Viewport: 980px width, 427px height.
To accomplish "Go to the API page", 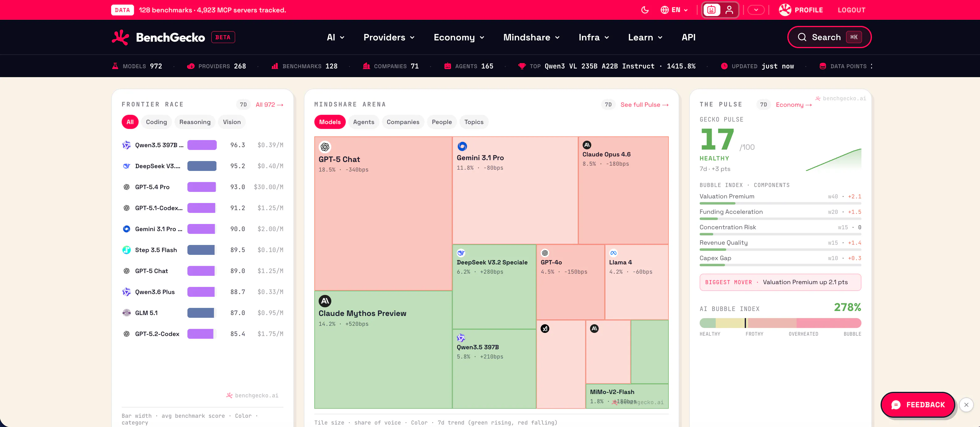I will tap(688, 37).
